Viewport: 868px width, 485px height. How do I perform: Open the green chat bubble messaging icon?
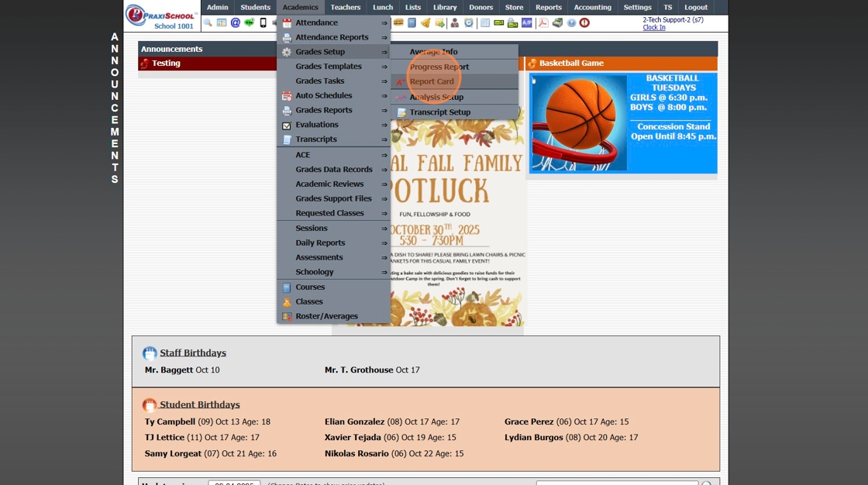[249, 22]
